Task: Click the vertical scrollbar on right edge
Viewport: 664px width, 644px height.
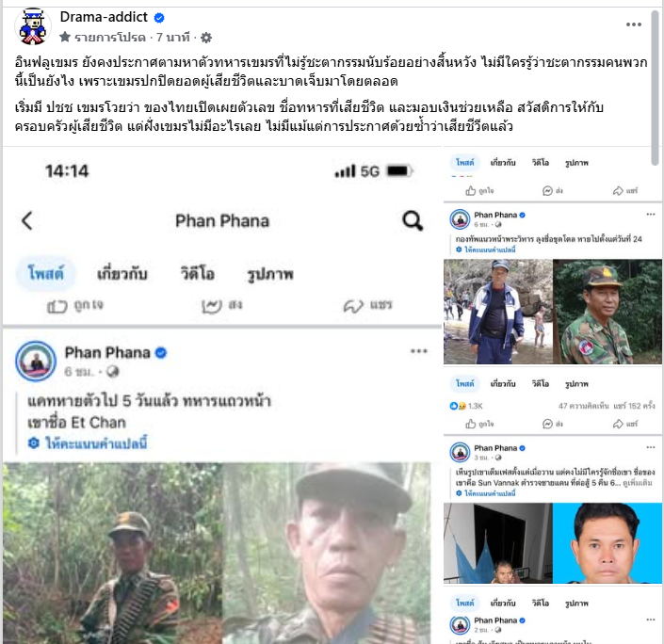Action: click(x=656, y=89)
